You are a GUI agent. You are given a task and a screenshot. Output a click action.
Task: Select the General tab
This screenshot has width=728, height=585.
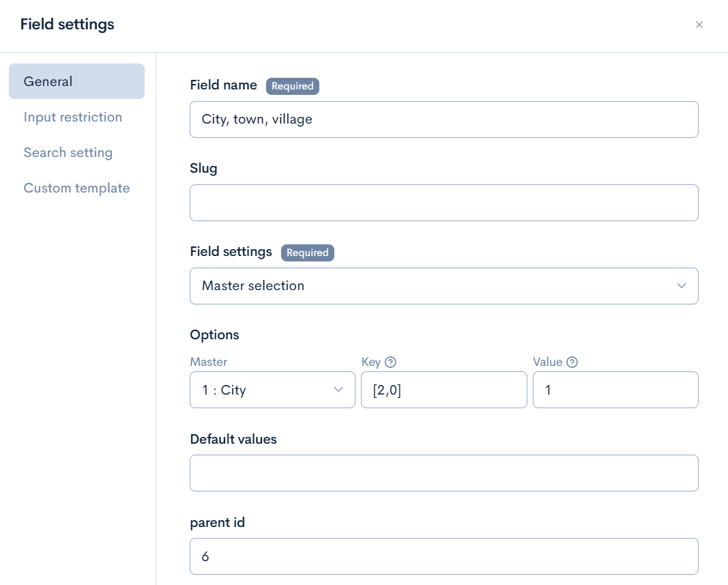coord(47,81)
